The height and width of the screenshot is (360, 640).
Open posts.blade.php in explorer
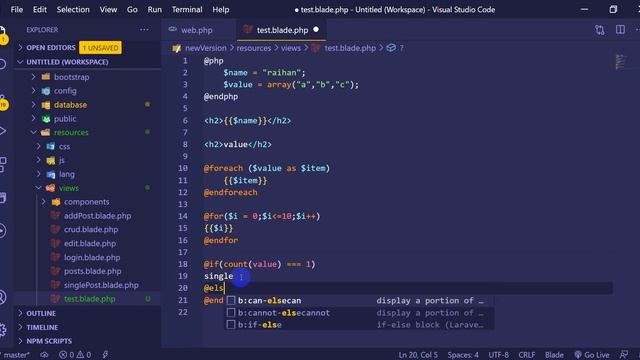click(x=92, y=271)
